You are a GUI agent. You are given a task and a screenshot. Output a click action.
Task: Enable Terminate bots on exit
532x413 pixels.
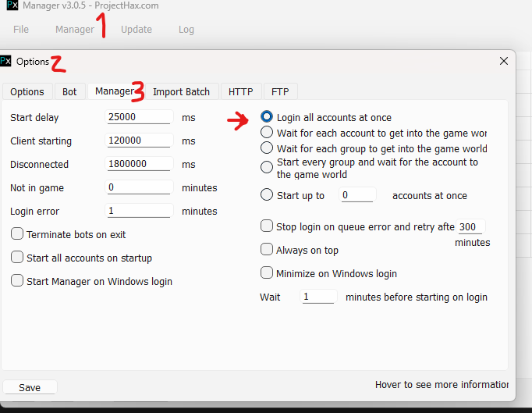tap(17, 234)
